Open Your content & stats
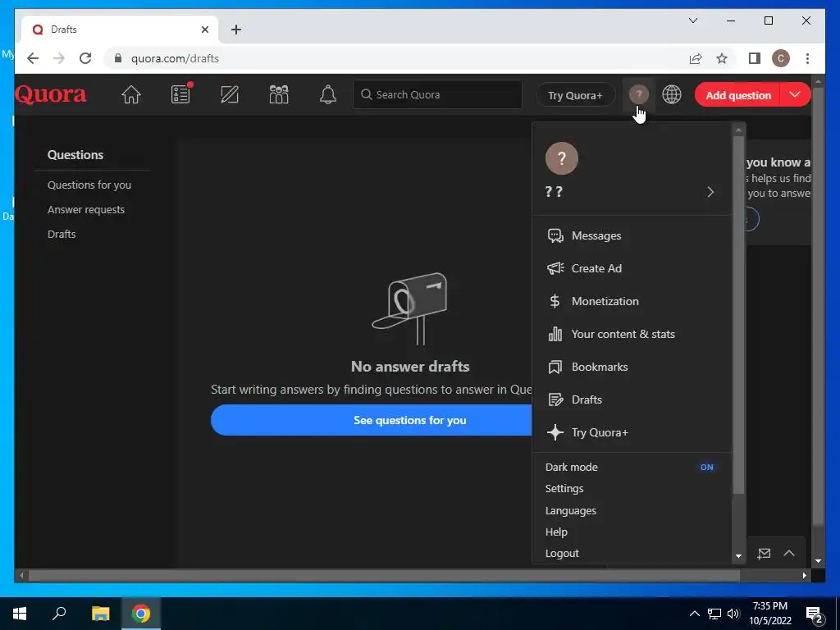This screenshot has height=630, width=840. (632, 334)
